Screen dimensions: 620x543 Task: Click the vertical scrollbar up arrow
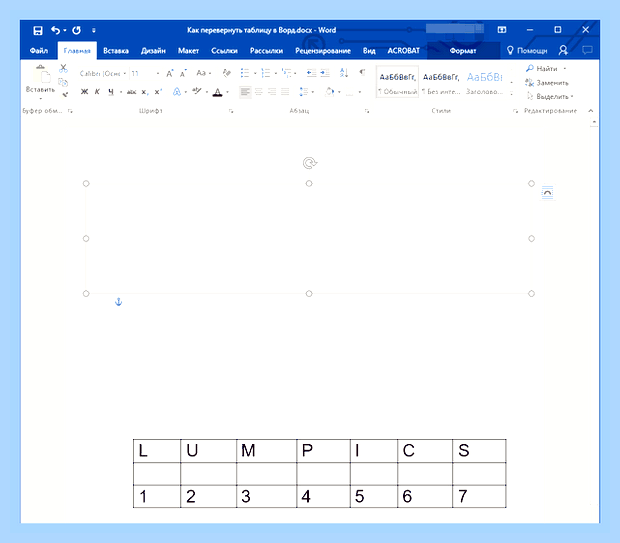(x=594, y=123)
